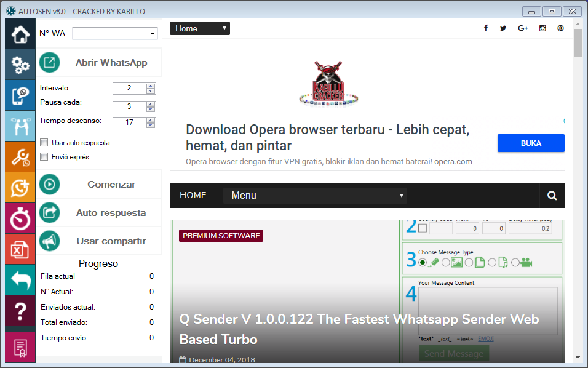Open the Pinterest social icon
The width and height of the screenshot is (588, 368).
pos(560,28)
